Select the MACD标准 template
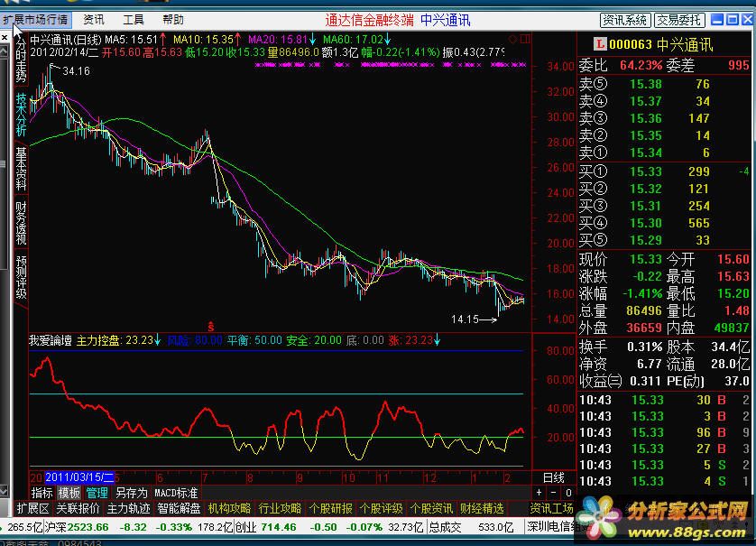Image resolution: width=756 pixels, height=546 pixels. pyautogui.click(x=176, y=493)
